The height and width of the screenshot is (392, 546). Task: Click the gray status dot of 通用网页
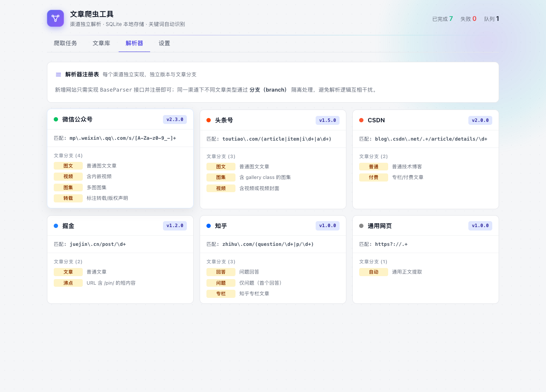click(x=361, y=226)
